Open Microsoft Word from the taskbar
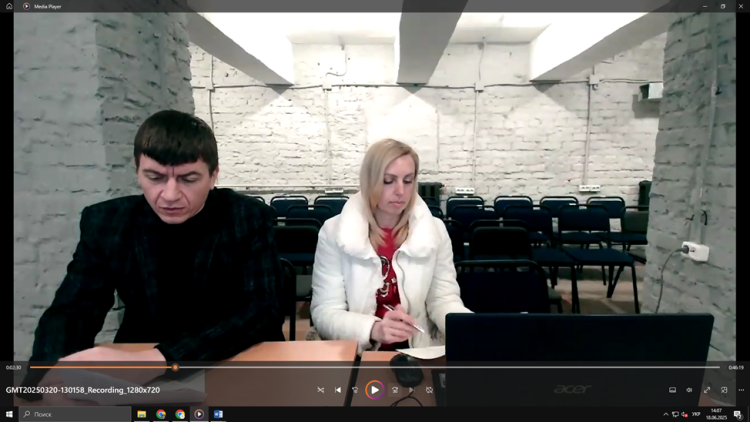Image resolution: width=750 pixels, height=422 pixels. (x=218, y=414)
